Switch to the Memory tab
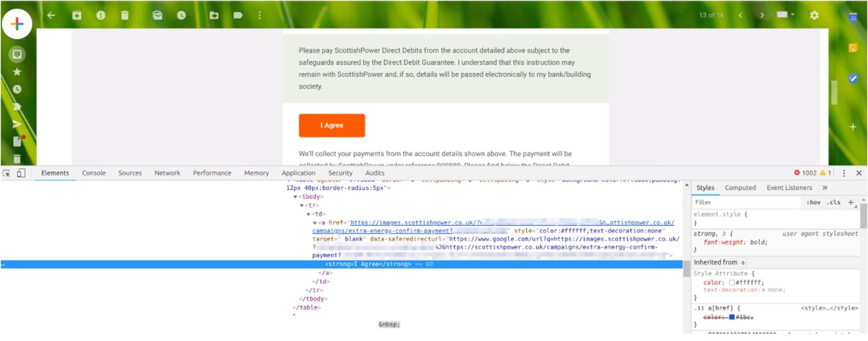 click(256, 173)
